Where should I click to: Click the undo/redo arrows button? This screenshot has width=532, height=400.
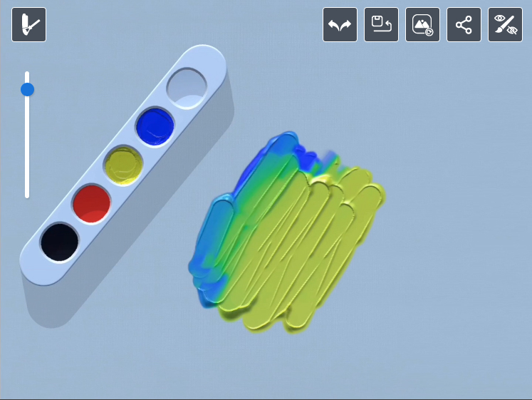(x=340, y=25)
